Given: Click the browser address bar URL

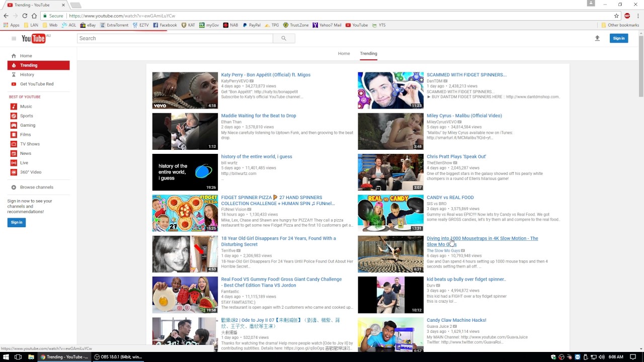Looking at the screenshot, I should pyautogui.click(x=122, y=16).
